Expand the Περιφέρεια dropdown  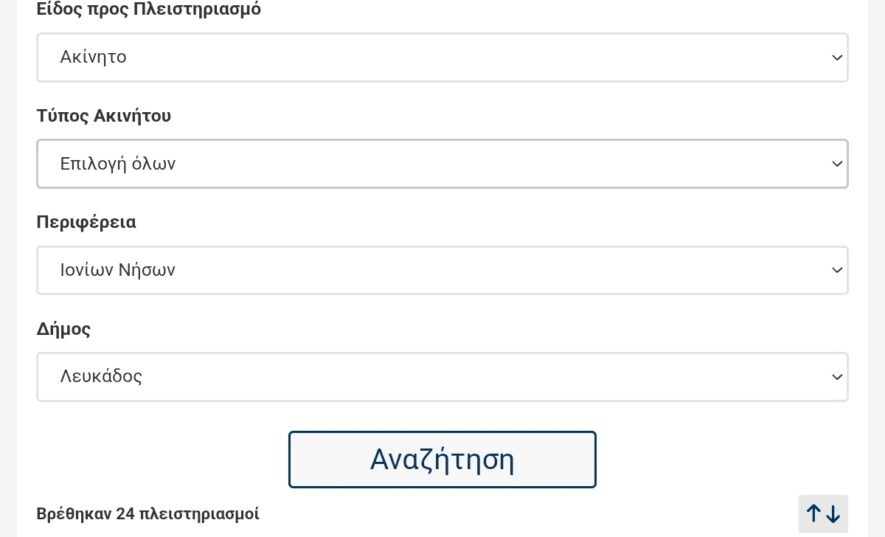tap(442, 271)
